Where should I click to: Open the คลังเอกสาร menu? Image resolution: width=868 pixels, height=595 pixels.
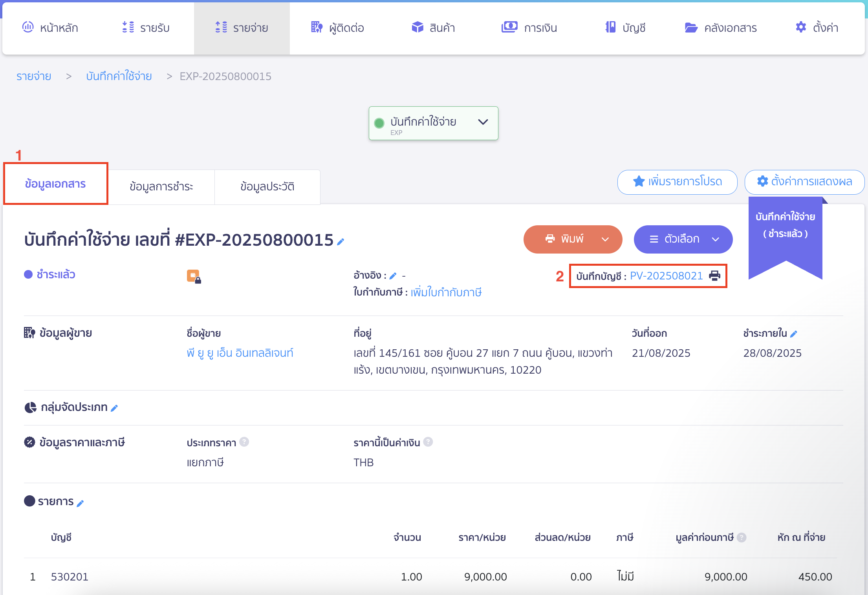point(721,27)
